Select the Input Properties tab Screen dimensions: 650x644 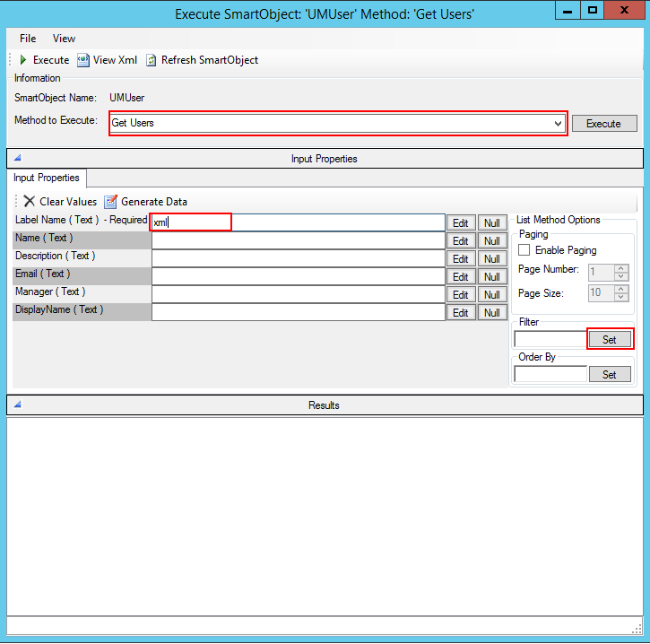47,178
